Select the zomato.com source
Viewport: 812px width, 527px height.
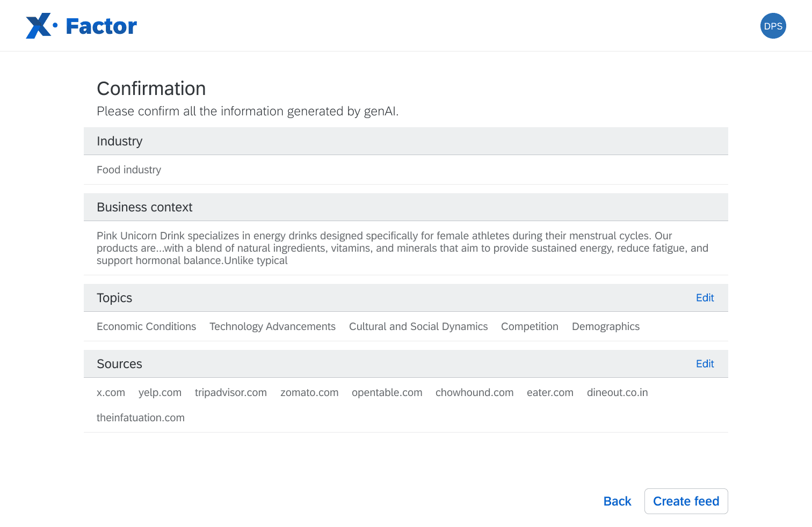[x=309, y=392]
